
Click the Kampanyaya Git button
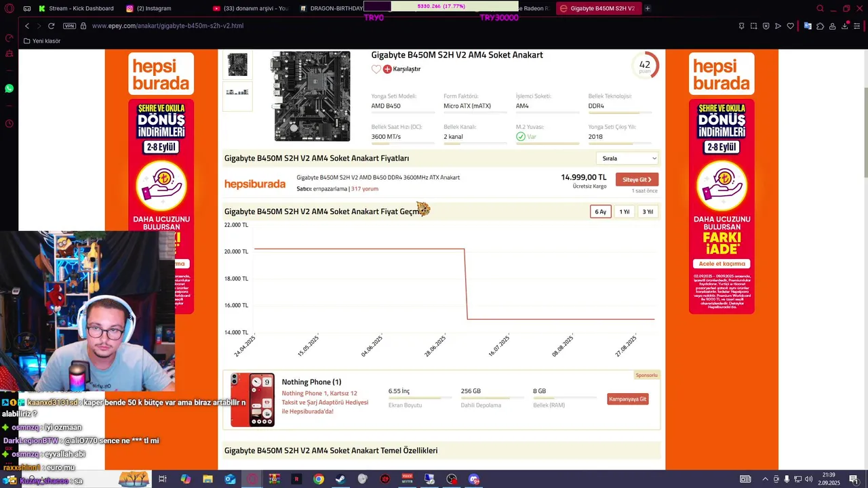(627, 399)
